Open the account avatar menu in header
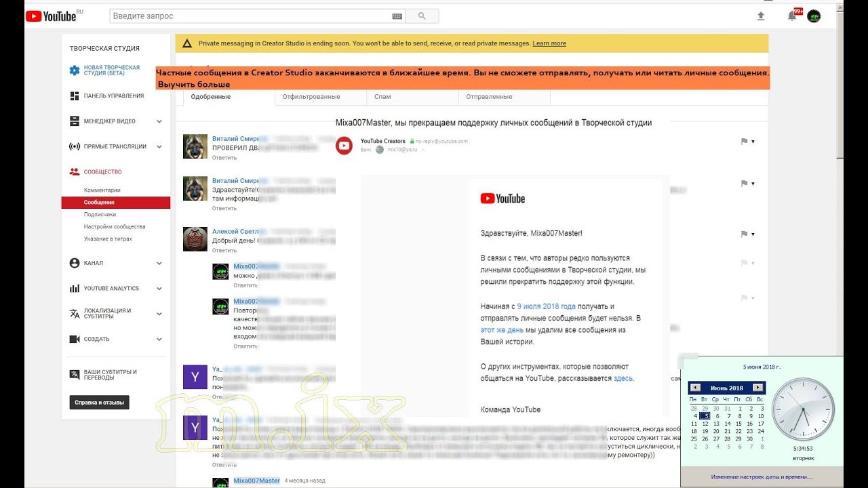The image size is (868, 488). (x=814, y=16)
